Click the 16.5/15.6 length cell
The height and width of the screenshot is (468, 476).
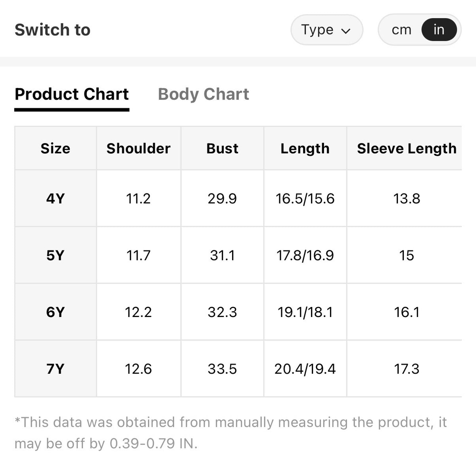(305, 199)
